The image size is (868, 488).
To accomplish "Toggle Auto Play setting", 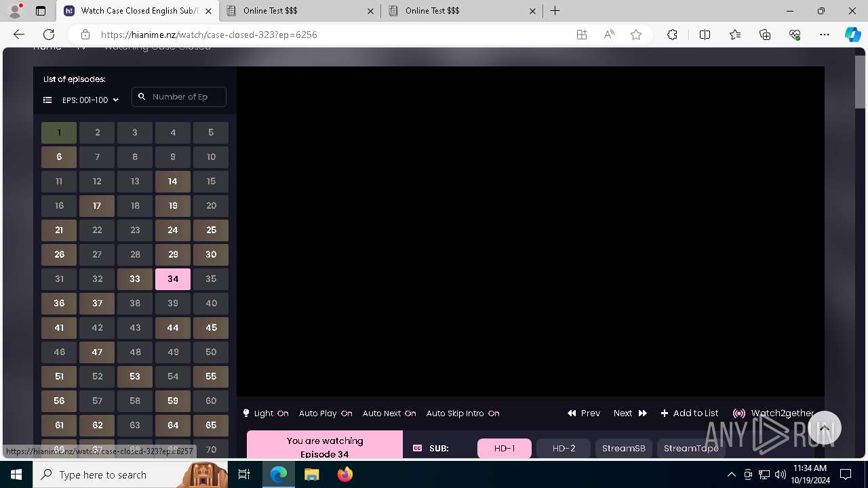I will tap(325, 413).
